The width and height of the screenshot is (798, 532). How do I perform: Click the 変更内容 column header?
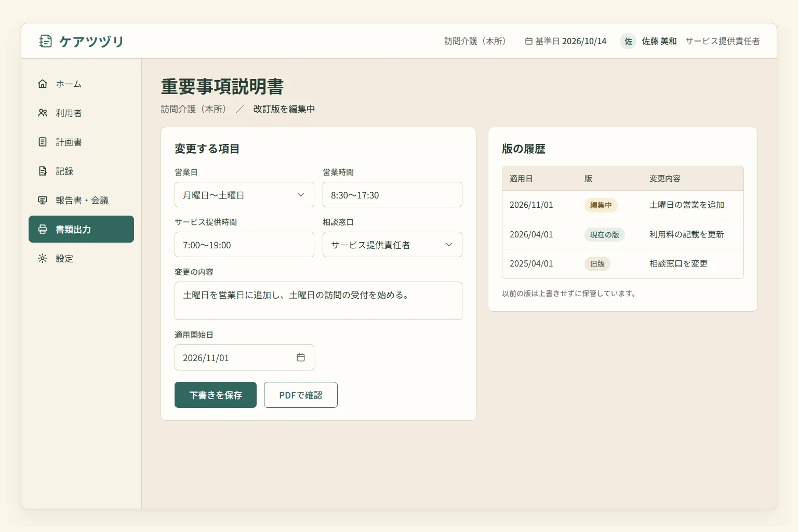click(665, 179)
